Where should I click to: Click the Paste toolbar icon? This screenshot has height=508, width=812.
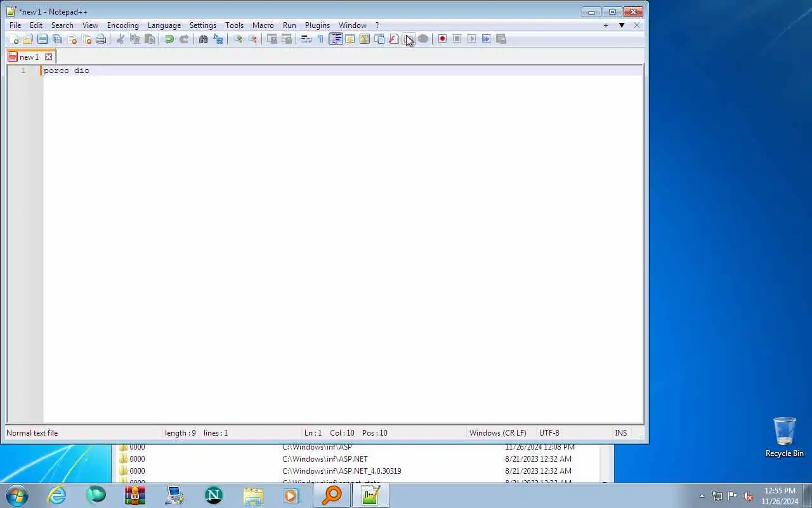[150, 39]
